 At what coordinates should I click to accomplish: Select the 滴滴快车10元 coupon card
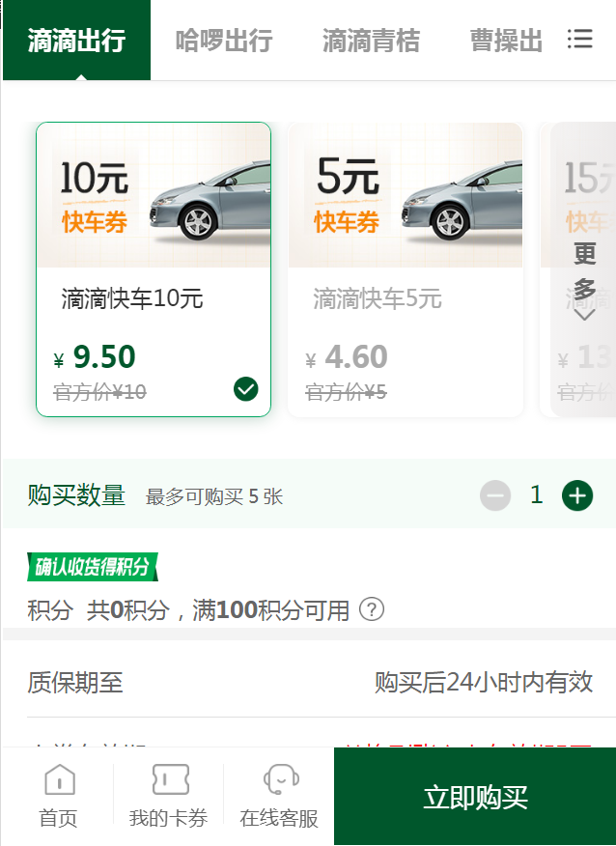tap(154, 299)
